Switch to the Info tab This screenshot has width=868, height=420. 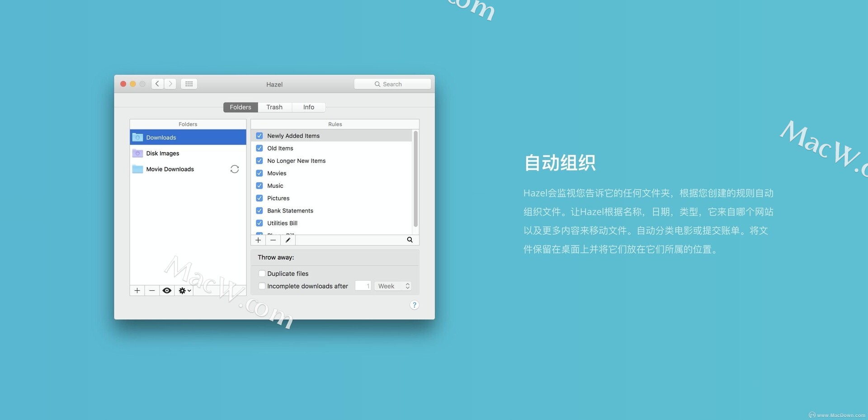(x=309, y=107)
